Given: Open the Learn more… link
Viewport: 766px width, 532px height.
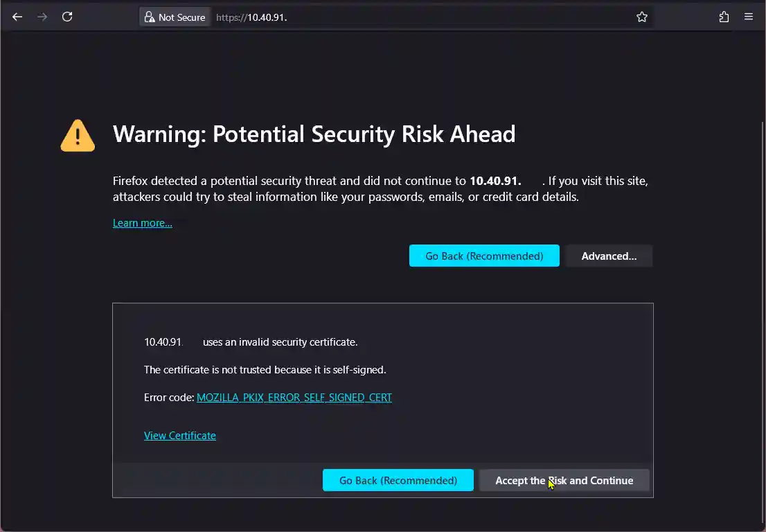Looking at the screenshot, I should click(x=142, y=223).
